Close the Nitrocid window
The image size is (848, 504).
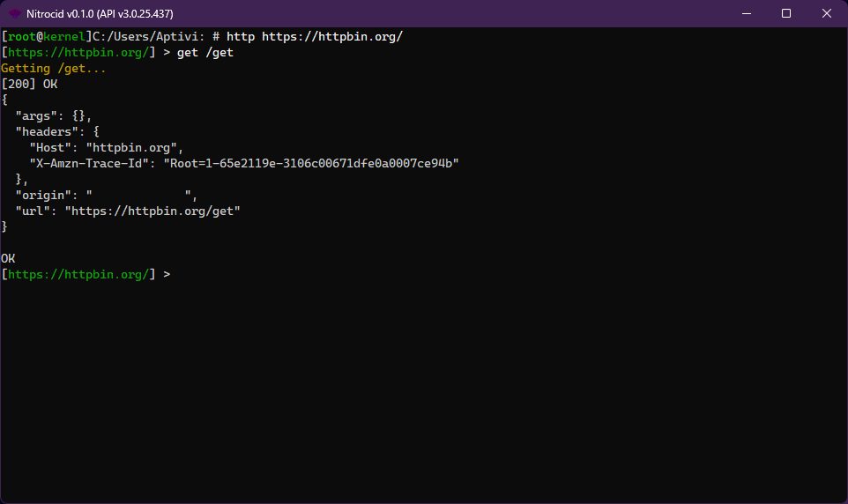point(827,13)
